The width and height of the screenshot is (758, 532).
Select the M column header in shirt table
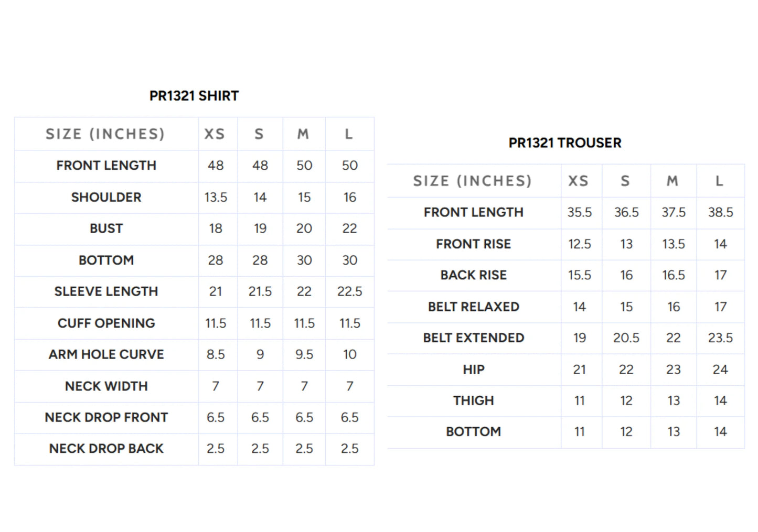[303, 134]
